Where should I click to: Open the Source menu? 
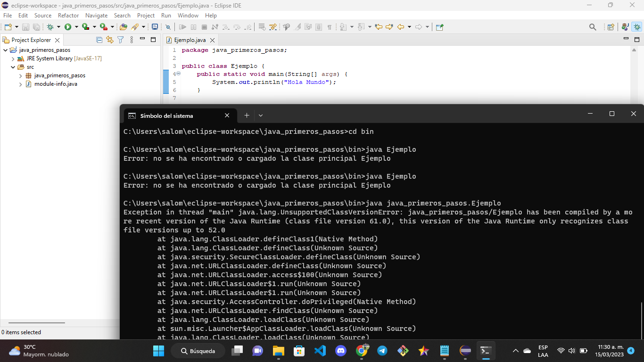[43, 15]
